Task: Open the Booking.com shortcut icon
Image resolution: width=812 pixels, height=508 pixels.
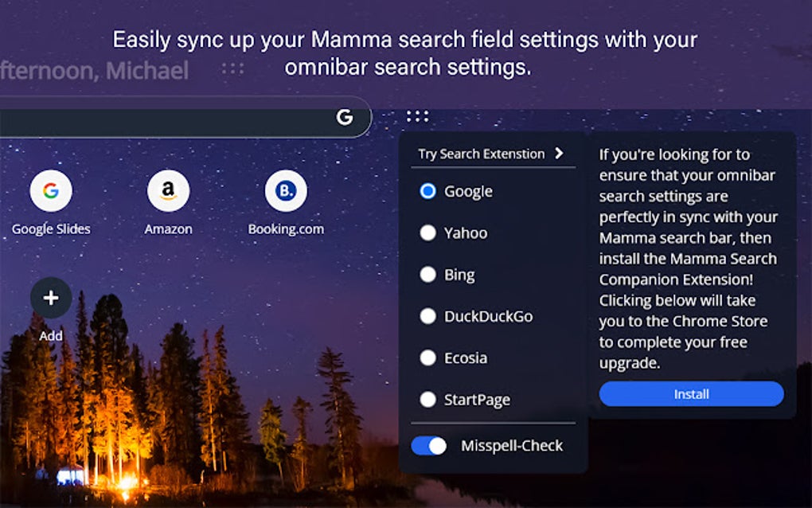Action: tap(286, 190)
